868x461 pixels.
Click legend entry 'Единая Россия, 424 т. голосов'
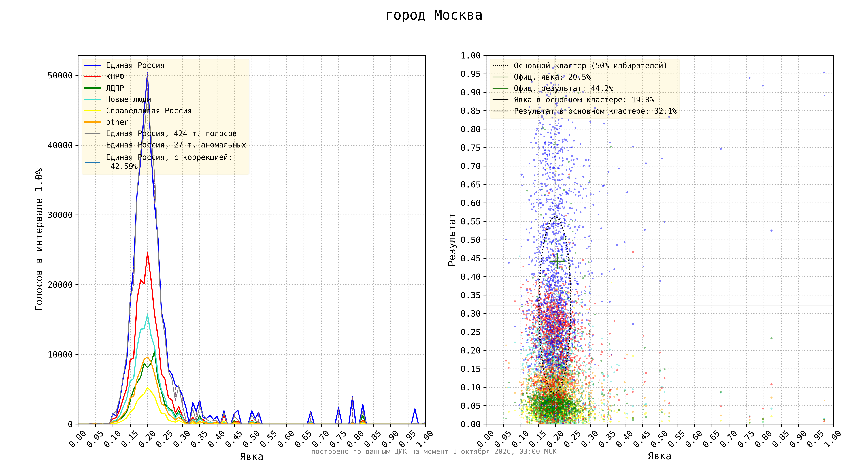point(171,133)
